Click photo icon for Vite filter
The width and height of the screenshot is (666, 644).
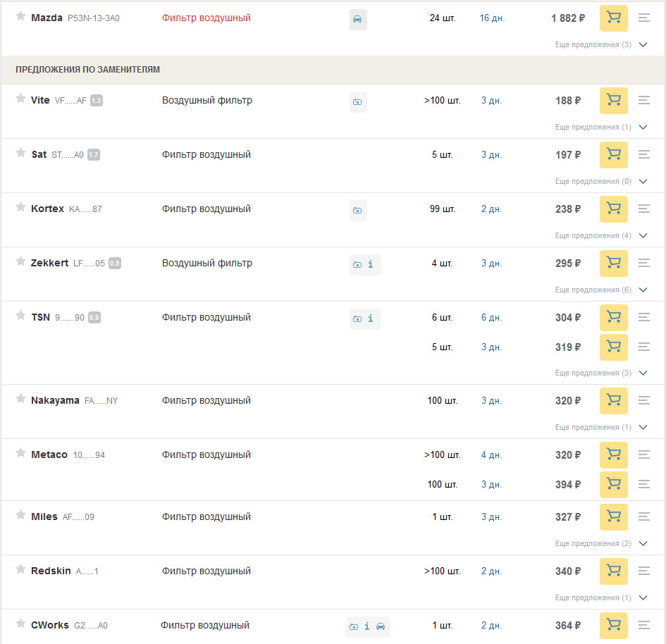pos(358,102)
